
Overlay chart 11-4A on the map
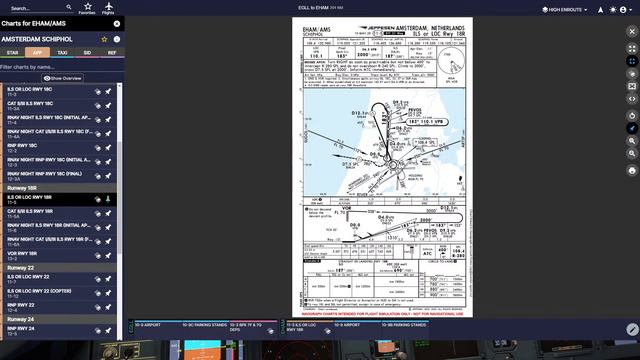coord(98,133)
